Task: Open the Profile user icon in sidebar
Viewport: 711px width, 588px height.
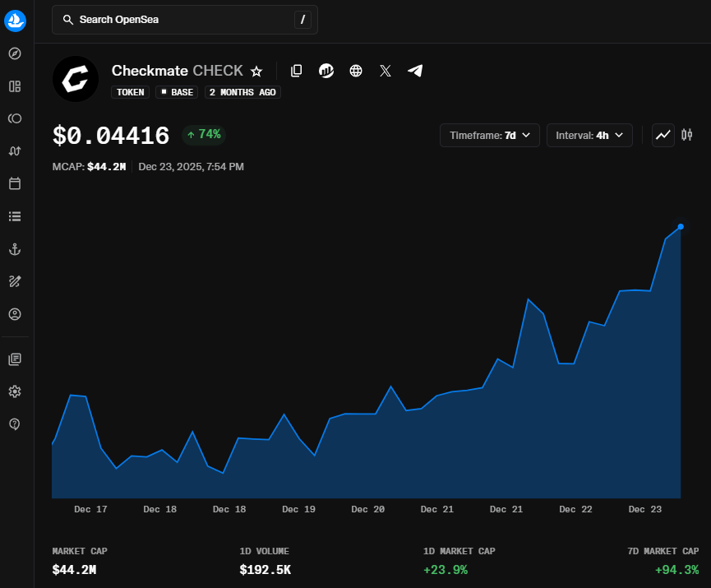Action: tap(15, 314)
